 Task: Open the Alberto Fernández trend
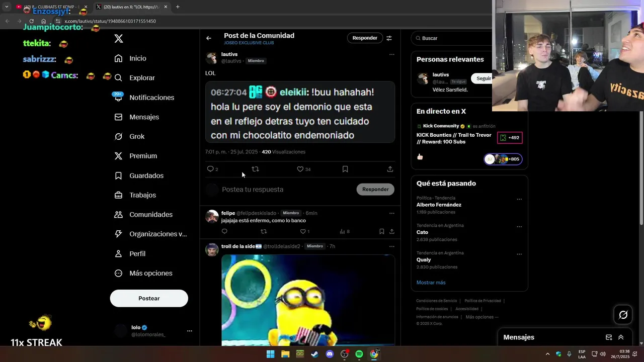click(x=439, y=205)
